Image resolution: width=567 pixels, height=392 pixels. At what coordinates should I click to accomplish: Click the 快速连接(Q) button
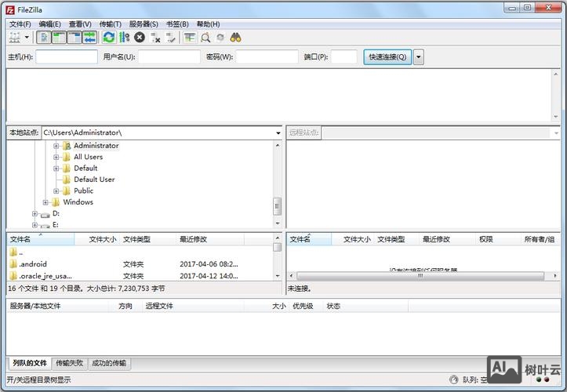click(387, 57)
